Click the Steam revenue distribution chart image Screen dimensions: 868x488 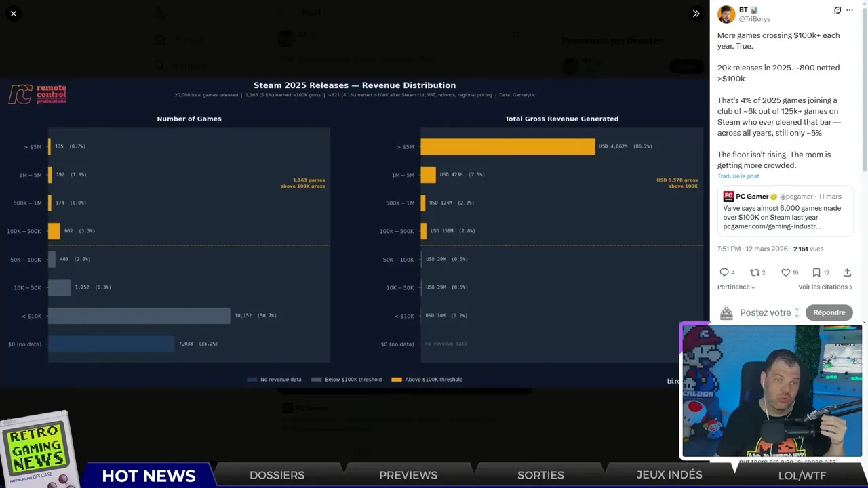tap(353, 230)
